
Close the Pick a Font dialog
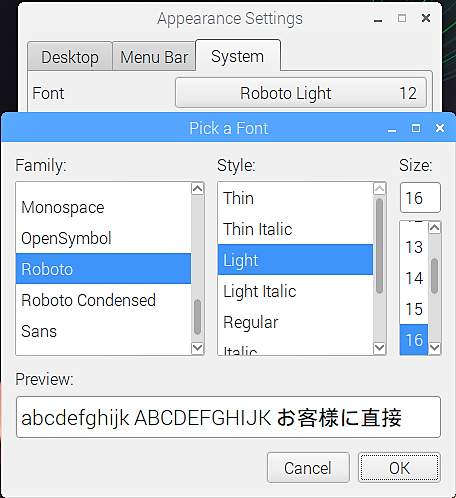click(x=440, y=128)
